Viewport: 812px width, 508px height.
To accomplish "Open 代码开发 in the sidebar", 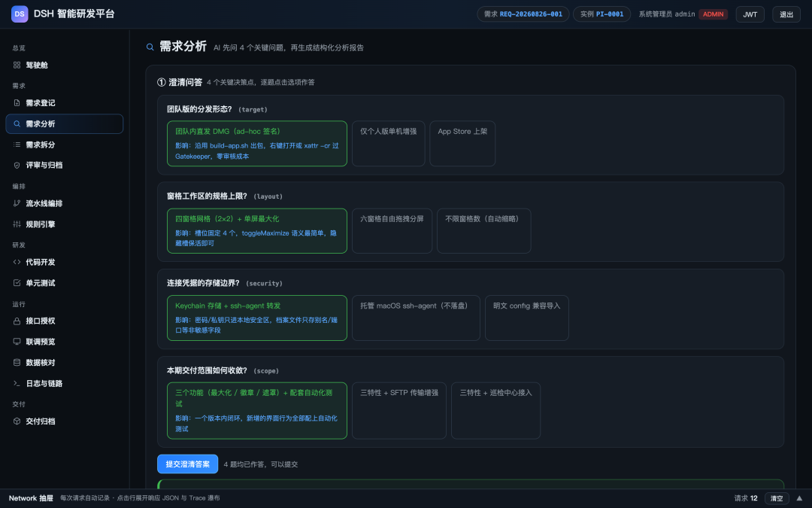I will coord(64,263).
